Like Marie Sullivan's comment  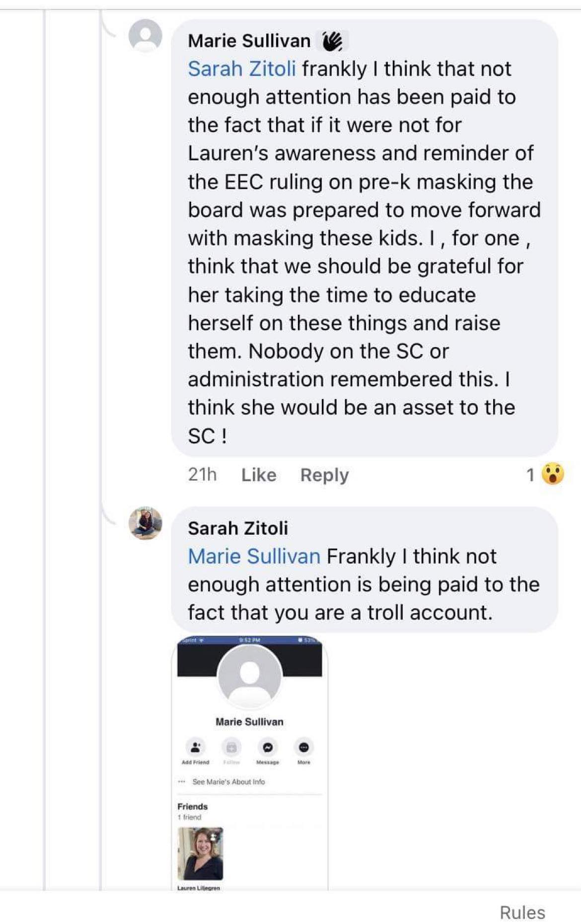tap(258, 475)
